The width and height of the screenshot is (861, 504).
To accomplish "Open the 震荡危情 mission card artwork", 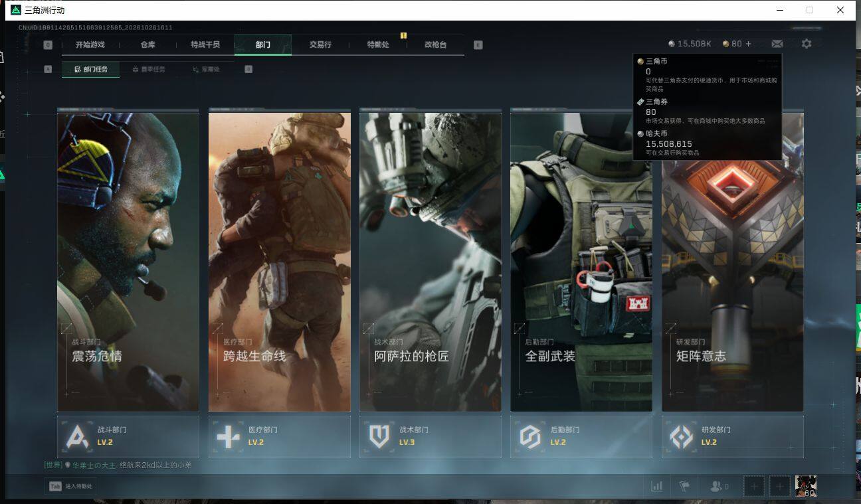I will (128, 262).
